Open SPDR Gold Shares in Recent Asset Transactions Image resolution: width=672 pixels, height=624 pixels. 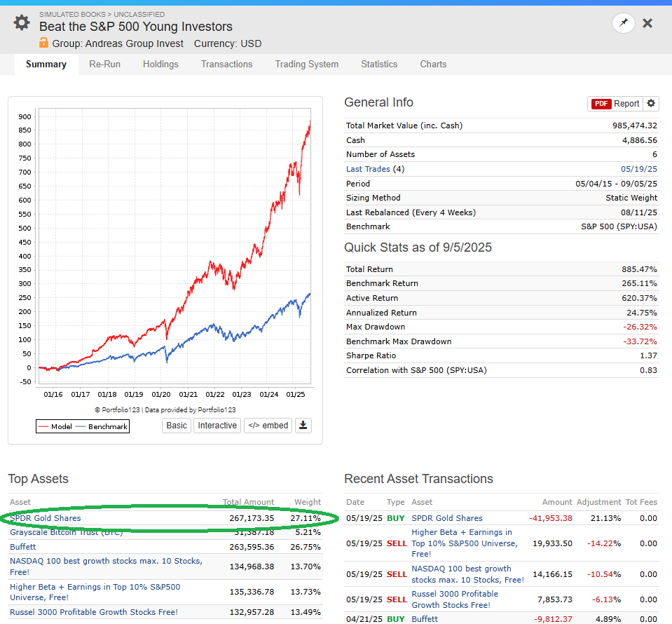pos(447,518)
